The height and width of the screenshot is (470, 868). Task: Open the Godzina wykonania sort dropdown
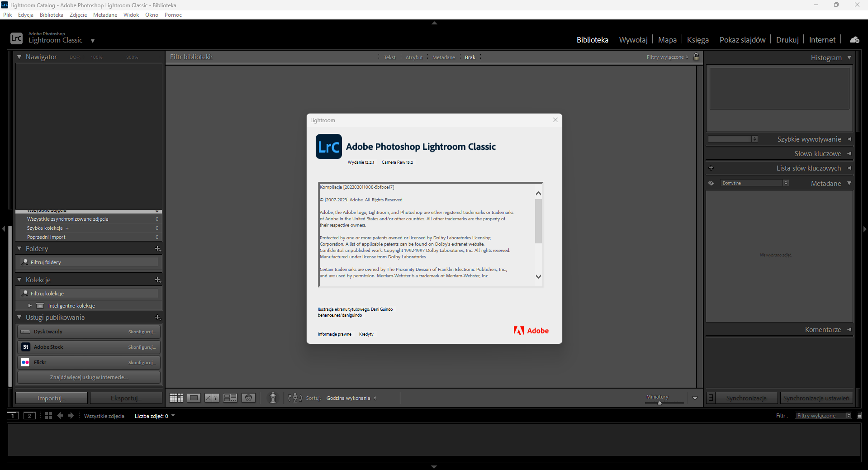pos(351,398)
